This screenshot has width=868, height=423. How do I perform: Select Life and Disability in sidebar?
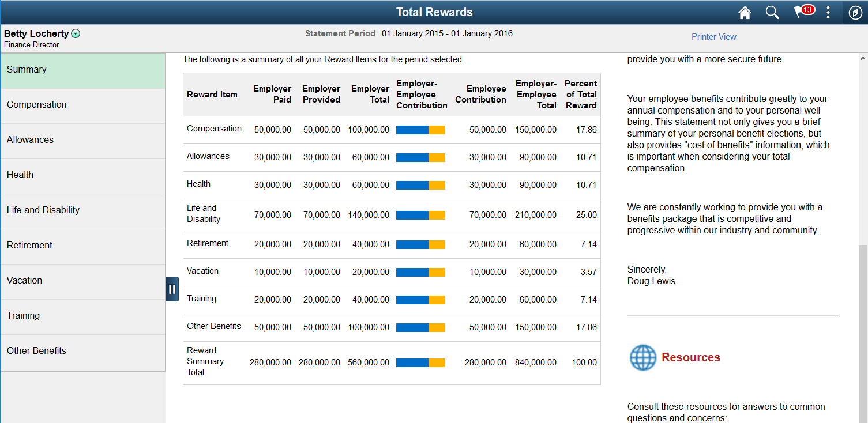[x=43, y=211]
